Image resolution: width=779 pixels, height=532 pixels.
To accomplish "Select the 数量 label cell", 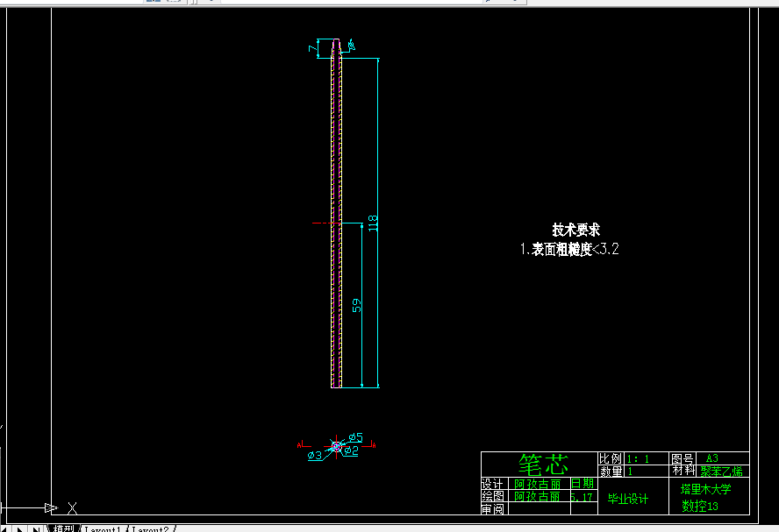I will (611, 471).
